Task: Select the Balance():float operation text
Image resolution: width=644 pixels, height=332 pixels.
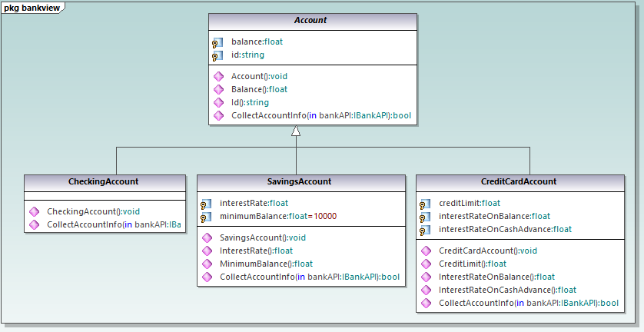Action: 259,89
